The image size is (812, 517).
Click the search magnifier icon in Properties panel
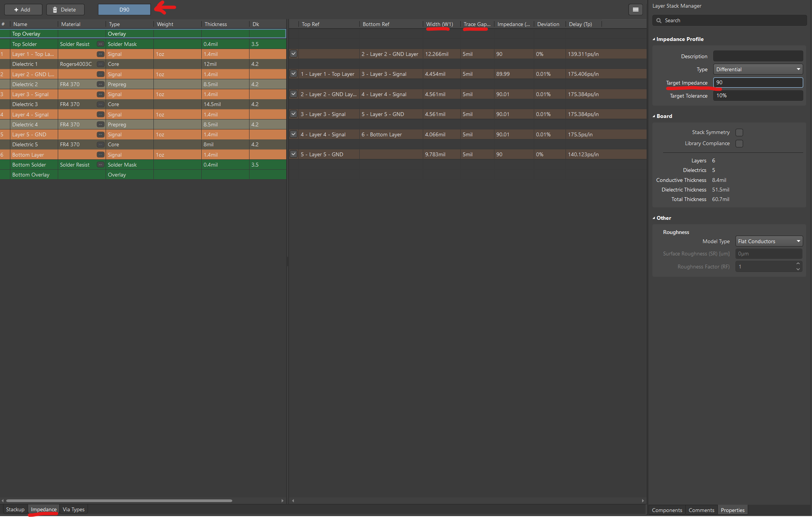659,21
